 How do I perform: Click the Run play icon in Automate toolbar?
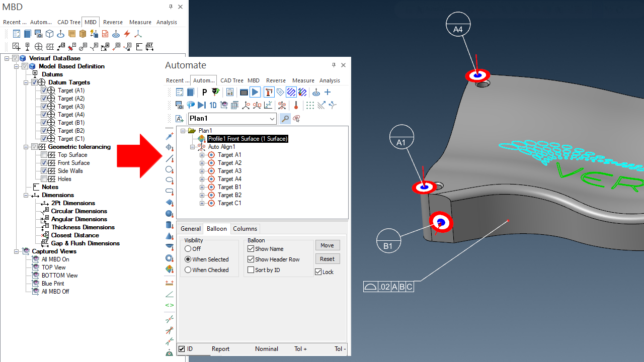(x=255, y=92)
